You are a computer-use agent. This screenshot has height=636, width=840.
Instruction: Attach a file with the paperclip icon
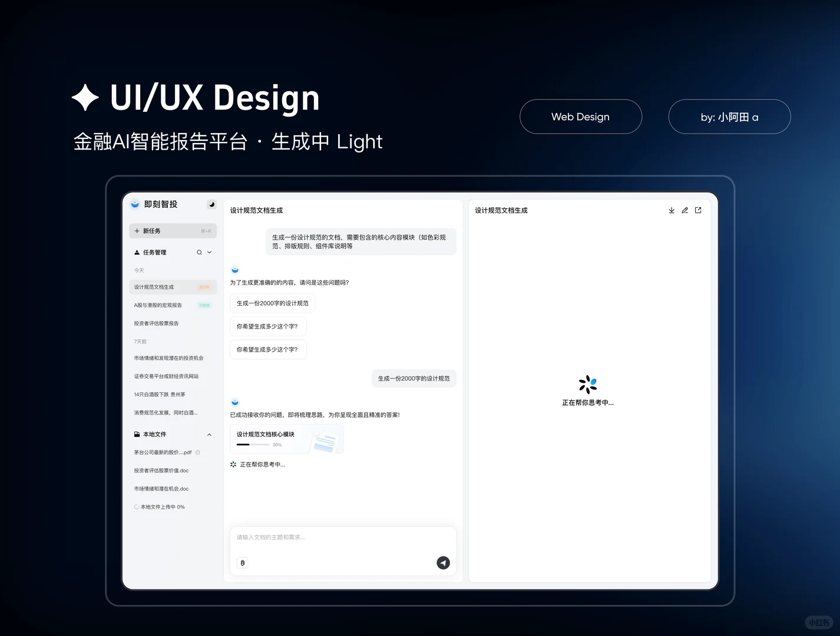pyautogui.click(x=243, y=563)
